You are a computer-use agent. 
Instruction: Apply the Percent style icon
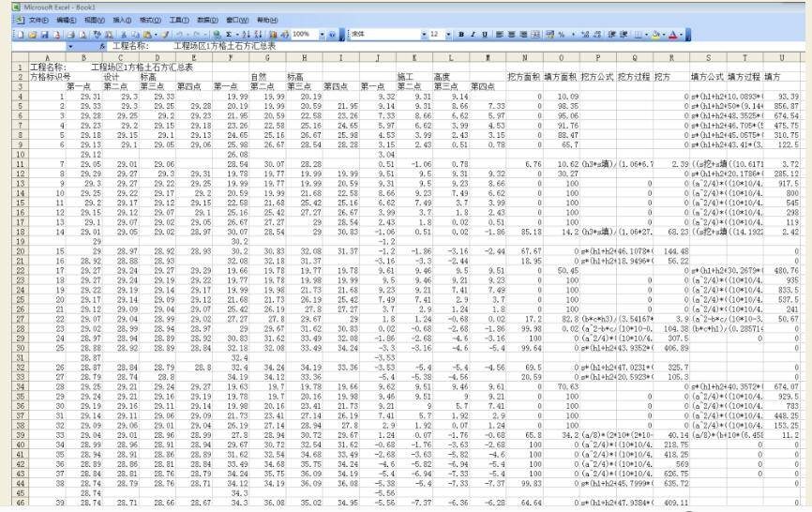[562, 34]
